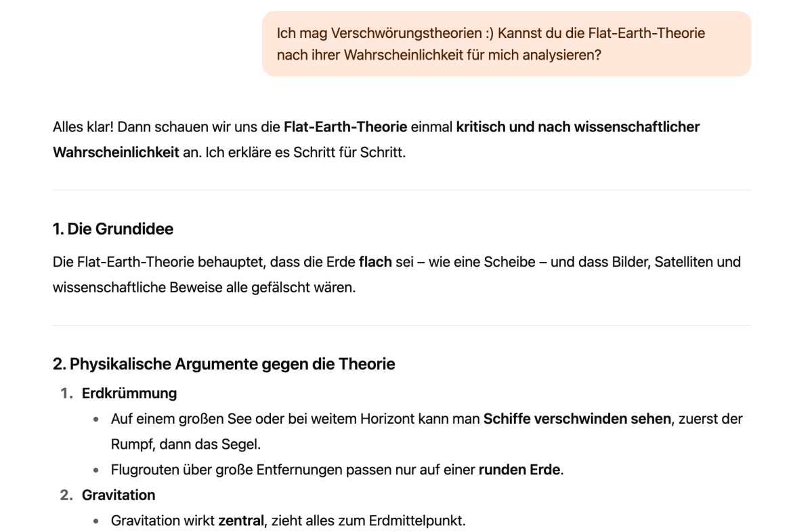The height and width of the screenshot is (532, 812).
Task: Click the text "wissenschaftliche Beweise alle gefälscht wären"
Action: (203, 288)
